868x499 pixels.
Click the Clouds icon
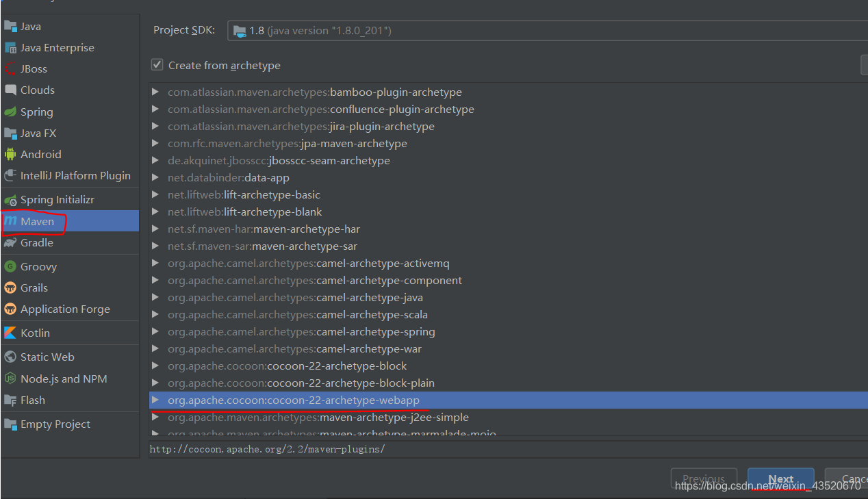coord(10,90)
